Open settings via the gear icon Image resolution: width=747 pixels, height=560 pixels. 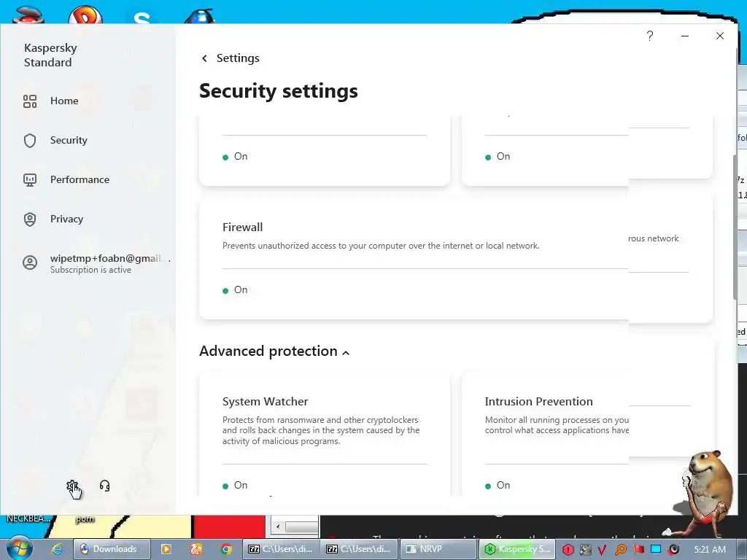click(x=72, y=486)
